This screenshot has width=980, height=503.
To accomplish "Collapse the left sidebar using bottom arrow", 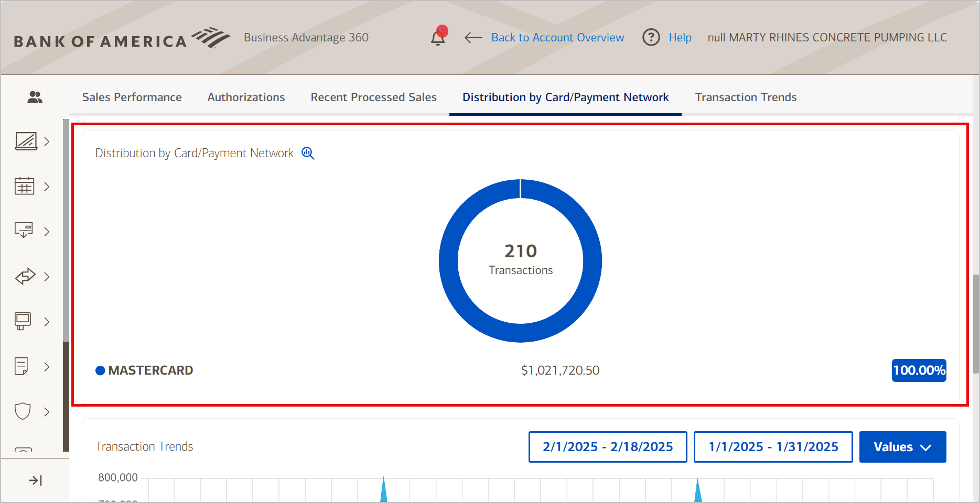I will (x=35, y=479).
